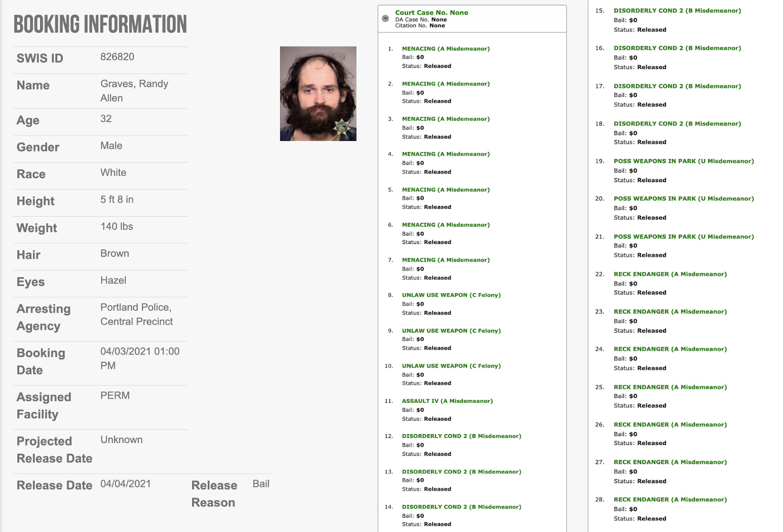Select charge 4 MENACING (A Misdemeanor) link

click(x=446, y=154)
